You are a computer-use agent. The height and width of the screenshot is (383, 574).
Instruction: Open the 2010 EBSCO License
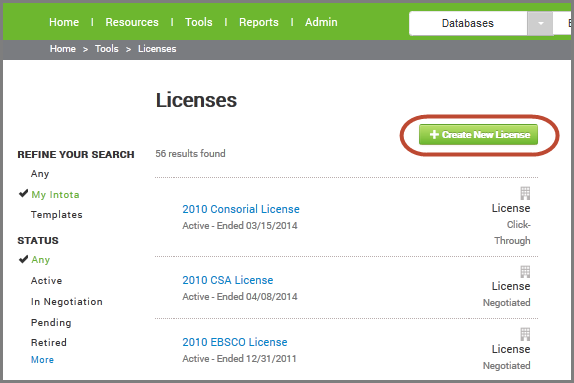(x=235, y=342)
